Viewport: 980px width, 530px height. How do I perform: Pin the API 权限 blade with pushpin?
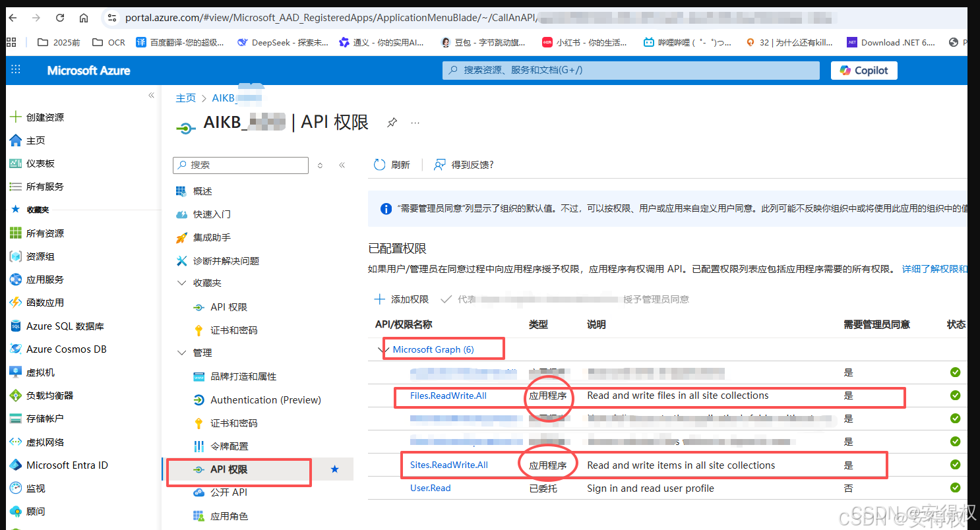[392, 123]
